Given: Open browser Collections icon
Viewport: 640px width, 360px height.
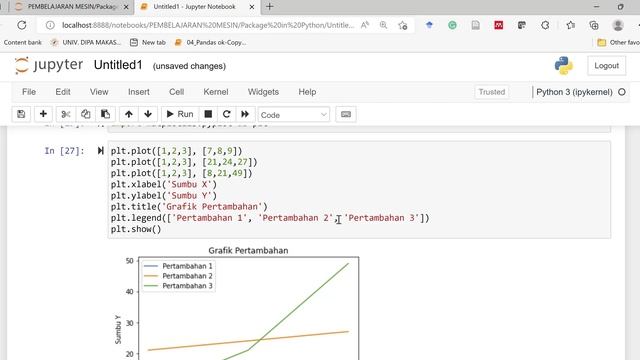Looking at the screenshot, I should point(594,25).
